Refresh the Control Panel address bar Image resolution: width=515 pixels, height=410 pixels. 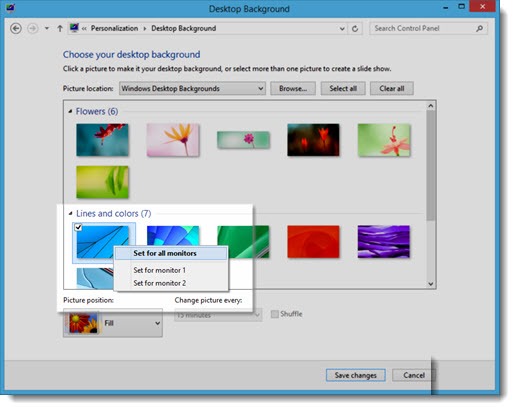pos(355,29)
